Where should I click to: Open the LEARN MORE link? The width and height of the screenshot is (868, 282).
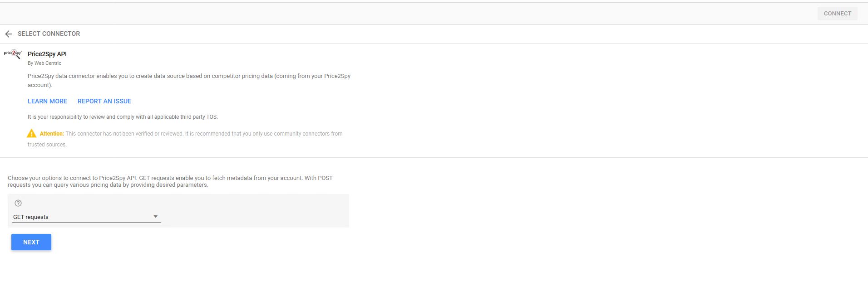tap(47, 101)
